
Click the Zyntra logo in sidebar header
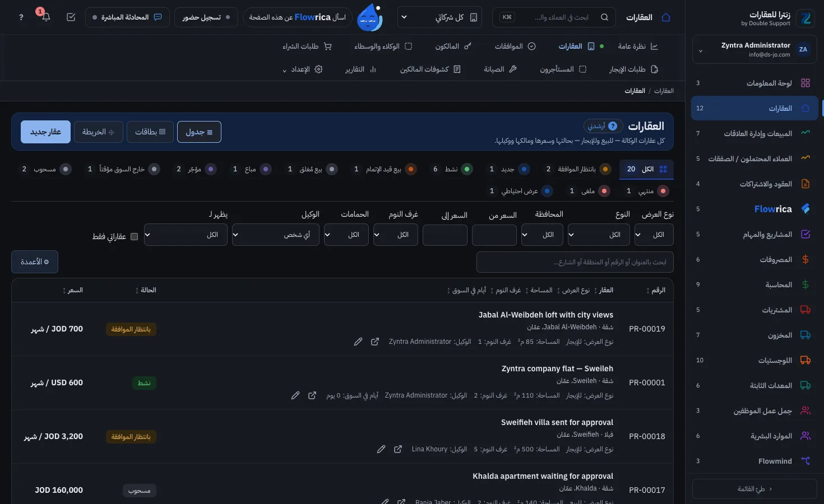(806, 18)
